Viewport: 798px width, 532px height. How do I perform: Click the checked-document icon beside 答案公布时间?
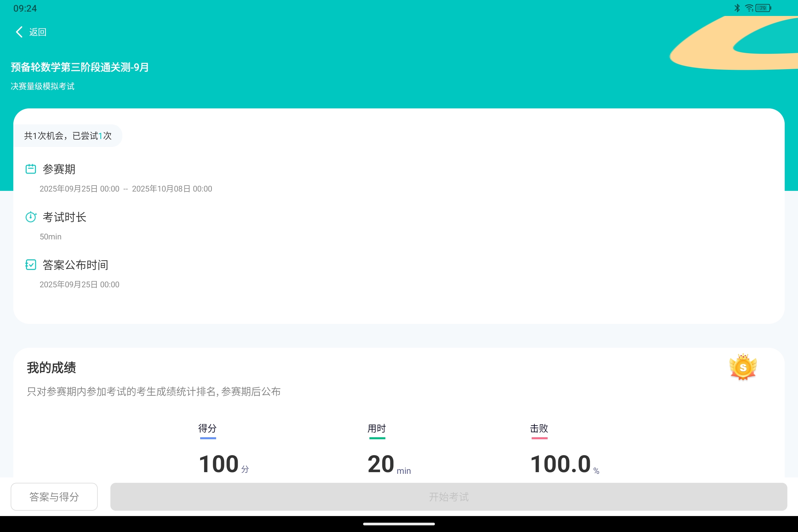click(31, 265)
